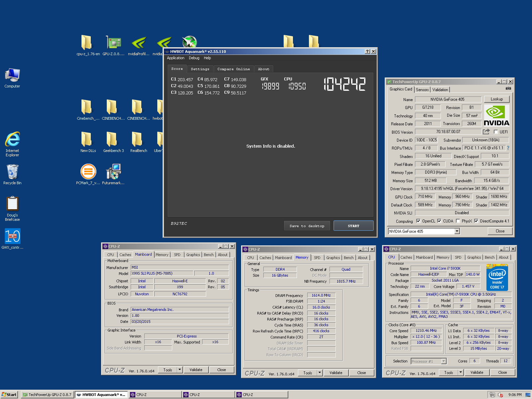Image resolution: width=532 pixels, height=399 pixels.
Task: Open the Help menu in Aquamark
Action: tap(207, 58)
